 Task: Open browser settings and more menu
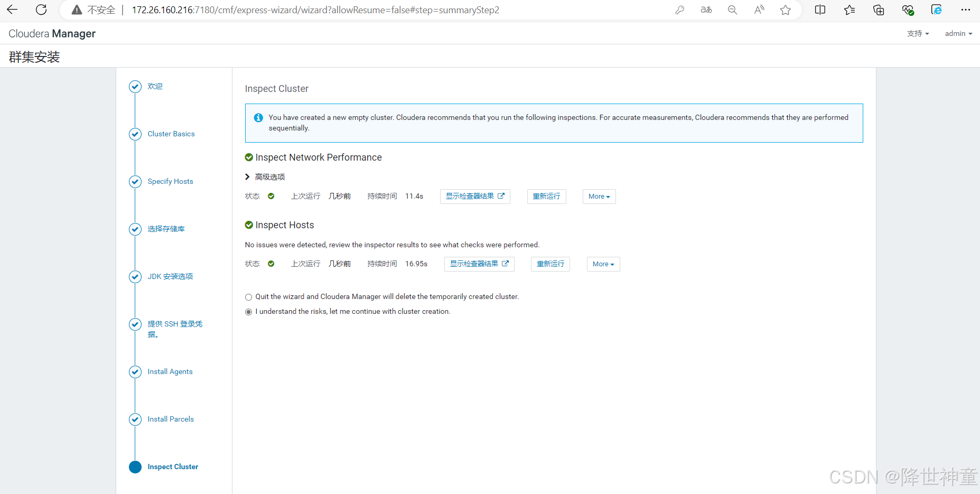tap(966, 10)
